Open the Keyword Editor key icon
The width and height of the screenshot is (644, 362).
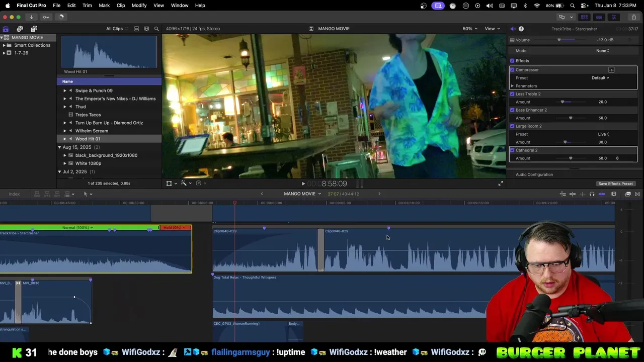coord(46,17)
